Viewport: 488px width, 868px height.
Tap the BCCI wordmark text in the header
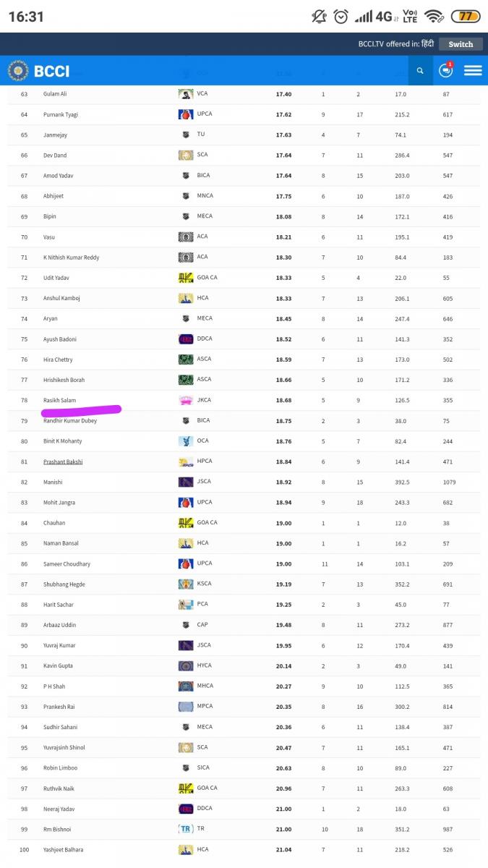tap(52, 71)
